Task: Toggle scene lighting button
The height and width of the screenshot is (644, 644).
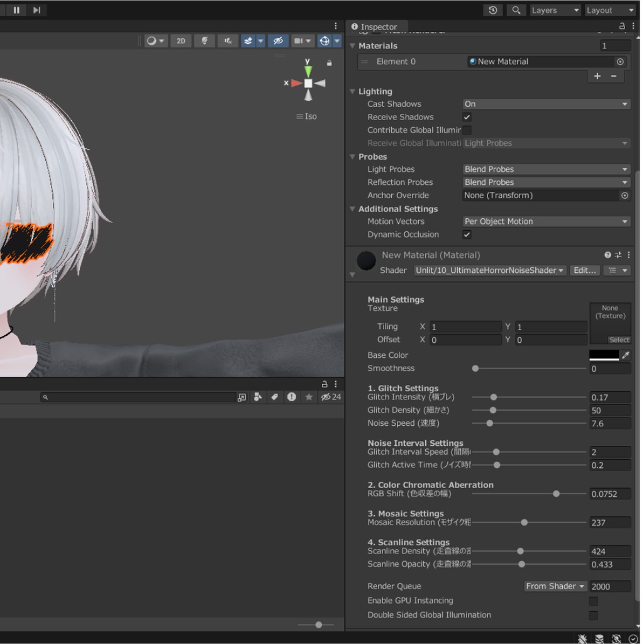Action: tap(204, 41)
